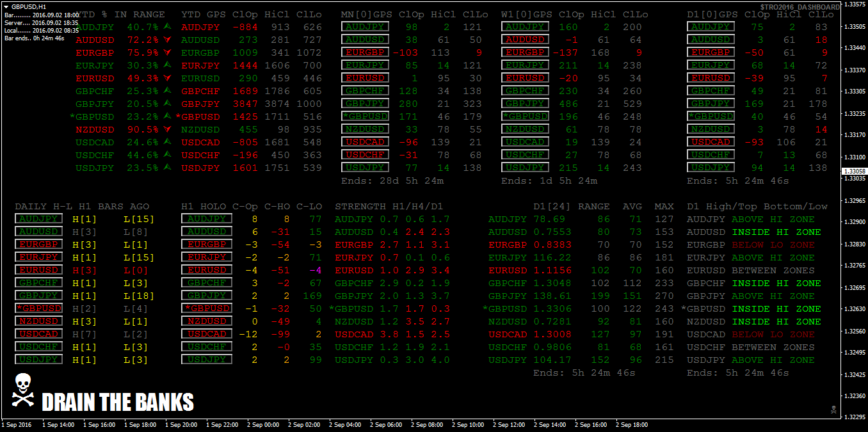Screen dimensions: 868x432
Task: Click the red down arrow beside NZDUSD 90.5%
Action: tap(168, 129)
